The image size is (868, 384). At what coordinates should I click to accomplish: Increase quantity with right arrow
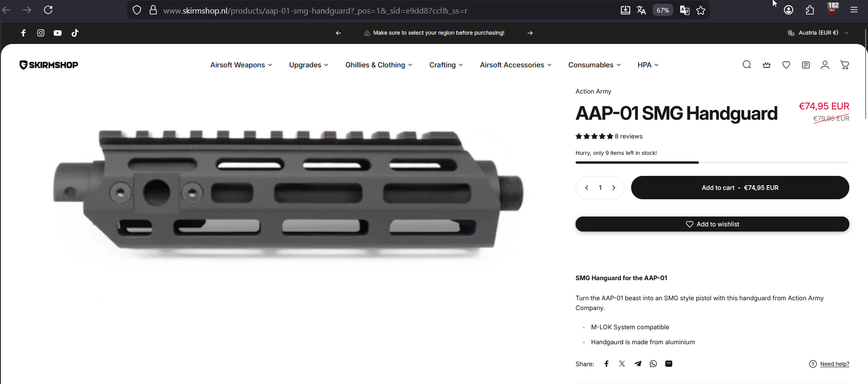click(x=614, y=188)
